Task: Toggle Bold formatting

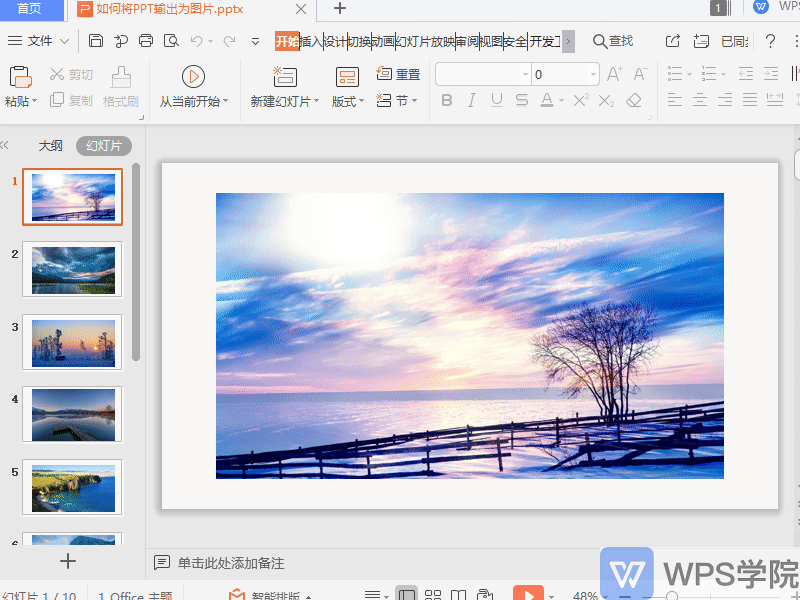Action: click(447, 101)
